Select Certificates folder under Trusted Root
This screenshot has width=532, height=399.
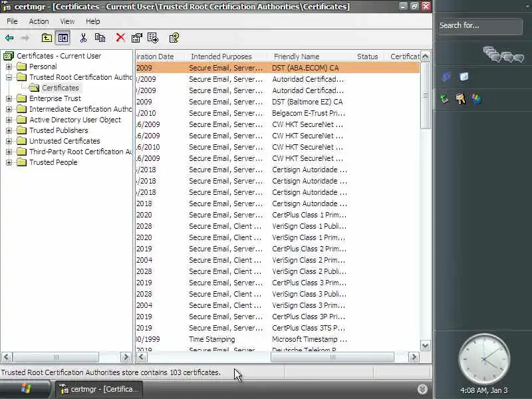(61, 88)
